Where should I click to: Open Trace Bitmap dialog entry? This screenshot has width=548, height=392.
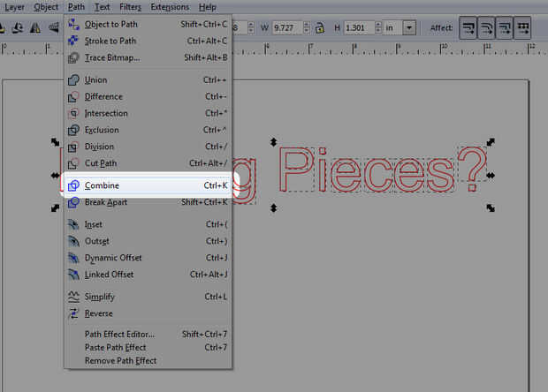pos(148,57)
